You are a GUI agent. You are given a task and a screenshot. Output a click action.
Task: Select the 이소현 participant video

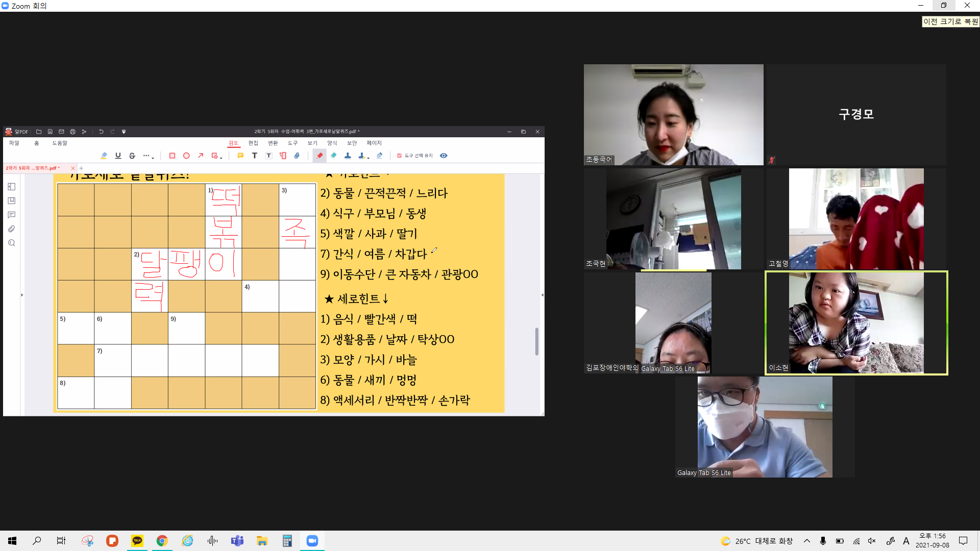click(x=856, y=323)
